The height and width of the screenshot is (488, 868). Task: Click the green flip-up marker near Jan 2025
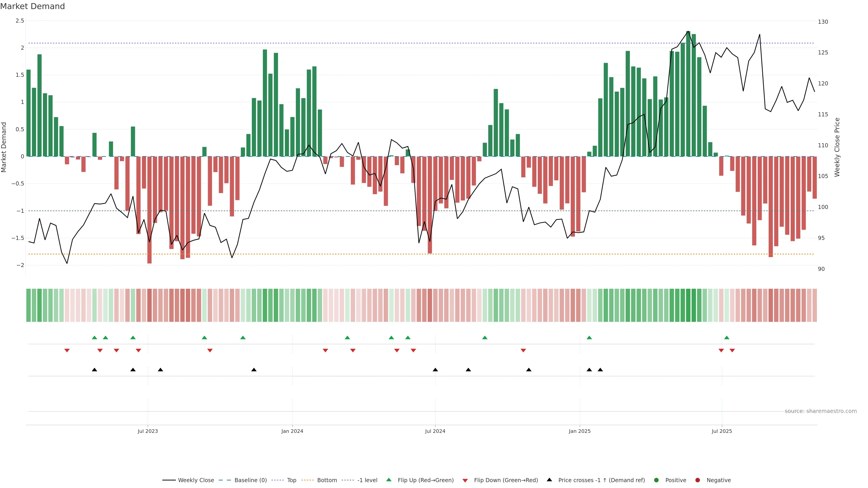pyautogui.click(x=589, y=338)
